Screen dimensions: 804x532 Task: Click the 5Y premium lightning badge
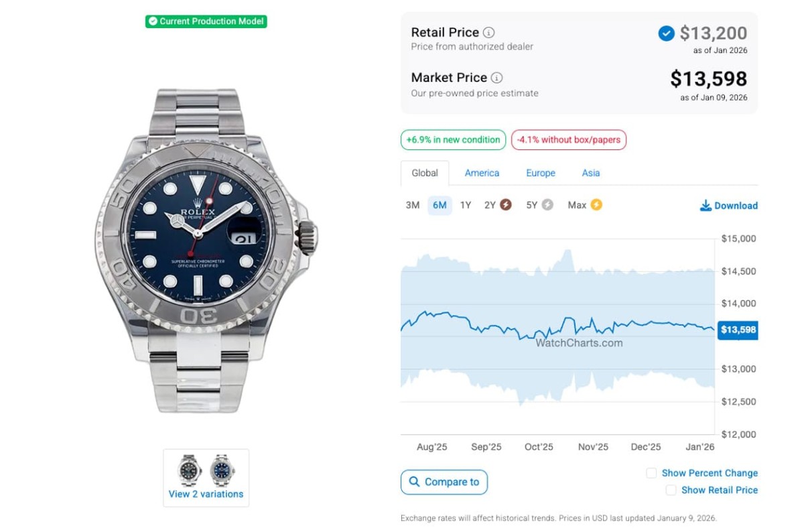[x=547, y=205]
